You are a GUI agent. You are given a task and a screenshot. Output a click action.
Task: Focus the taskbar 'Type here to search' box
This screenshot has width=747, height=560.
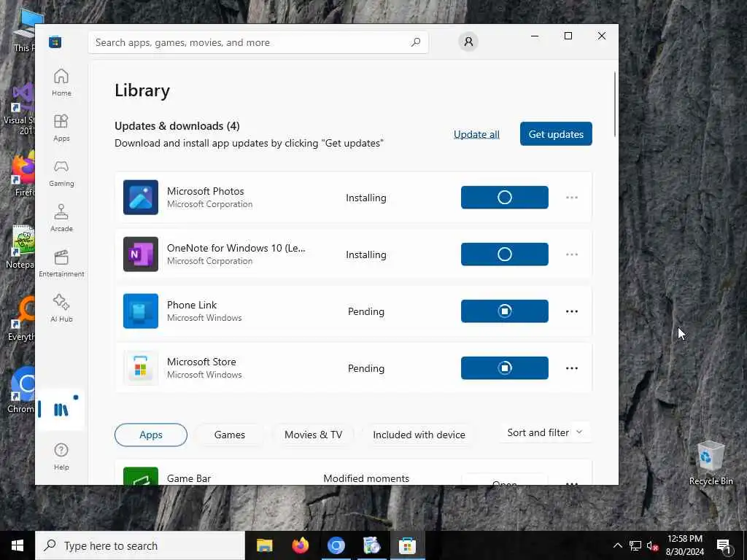140,545
